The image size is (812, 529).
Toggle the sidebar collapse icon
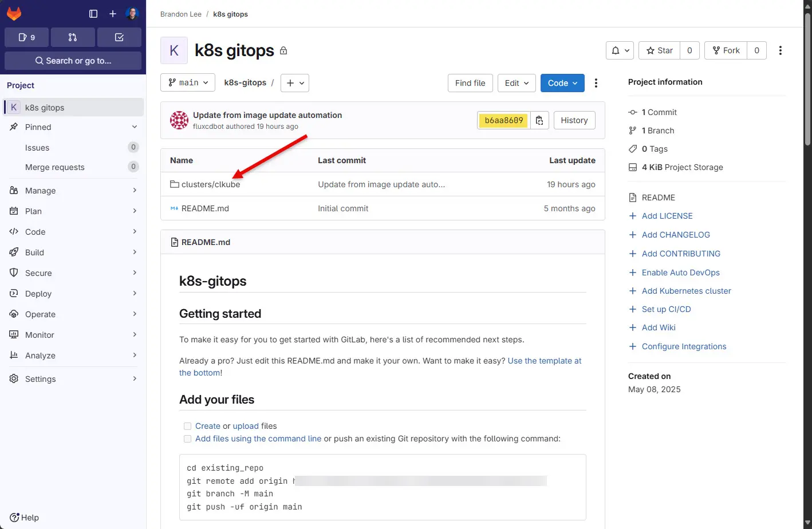(93, 14)
